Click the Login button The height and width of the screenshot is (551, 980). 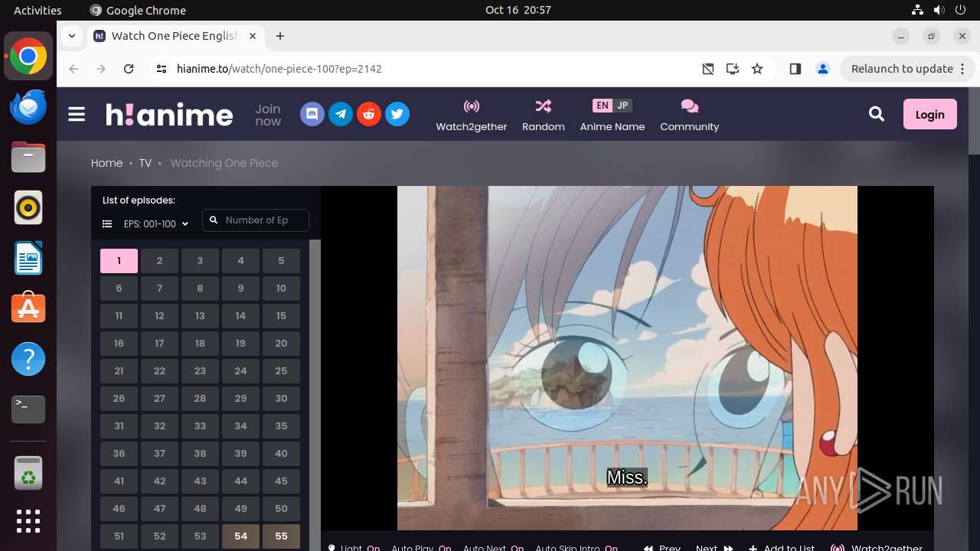click(x=930, y=114)
